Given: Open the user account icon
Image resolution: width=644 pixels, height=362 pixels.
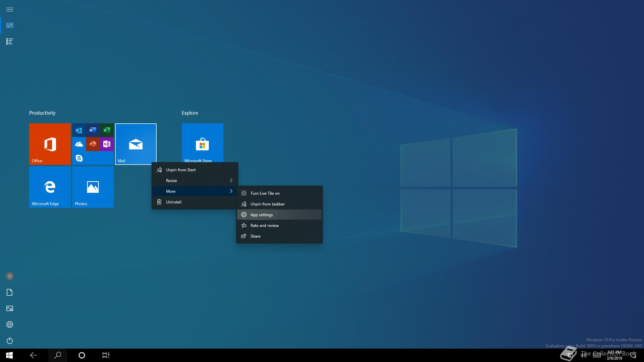Looking at the screenshot, I should click(10, 276).
